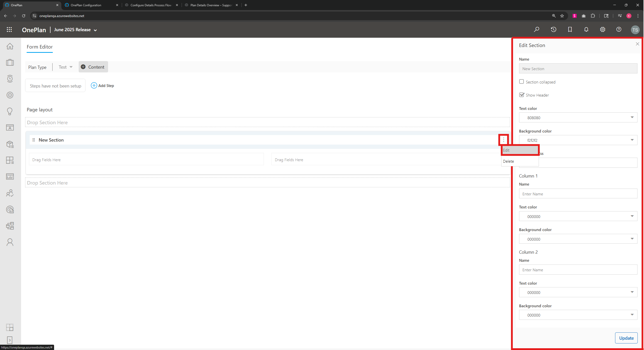Viewport: 644px width, 350px height.
Task: Click the OnePlan logo text
Action: pos(34,30)
